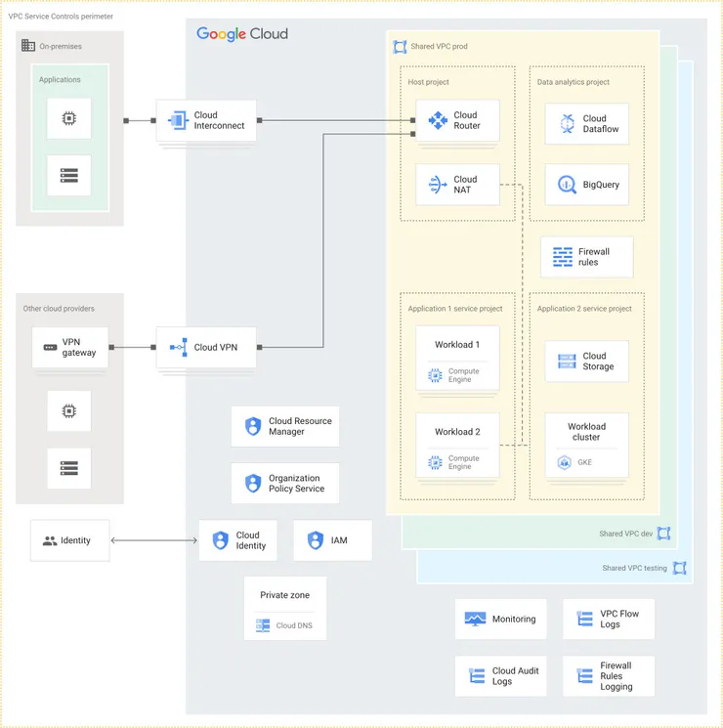This screenshot has width=723, height=728.
Task: Select the Monitoring icon
Action: (475, 619)
